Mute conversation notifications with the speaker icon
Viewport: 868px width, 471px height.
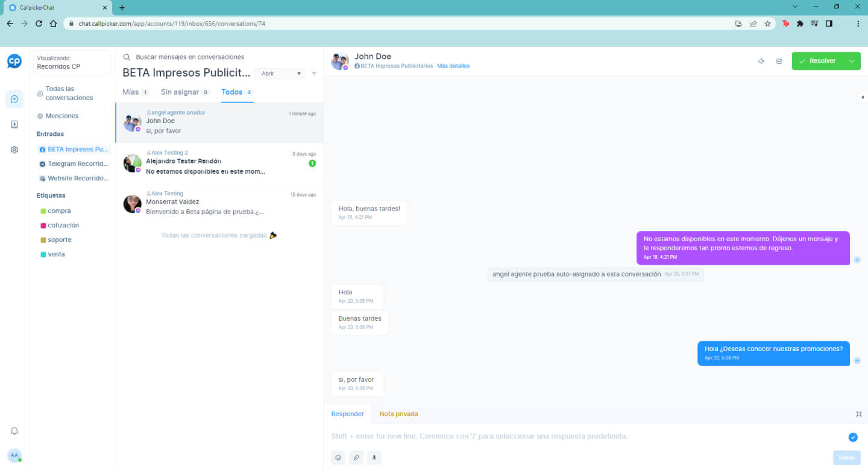(761, 61)
